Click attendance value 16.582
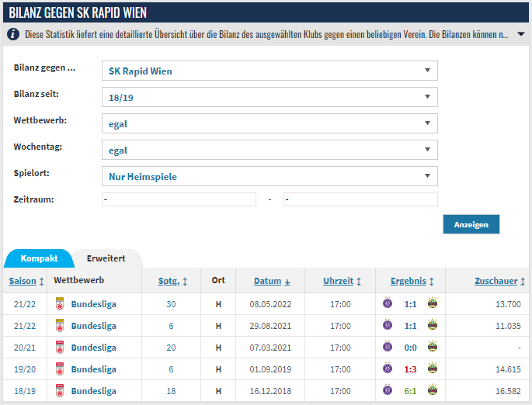 click(508, 391)
